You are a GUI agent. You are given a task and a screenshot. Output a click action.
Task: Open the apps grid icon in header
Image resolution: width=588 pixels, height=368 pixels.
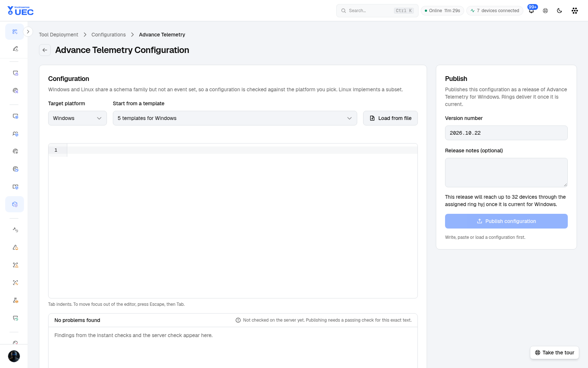pyautogui.click(x=575, y=11)
